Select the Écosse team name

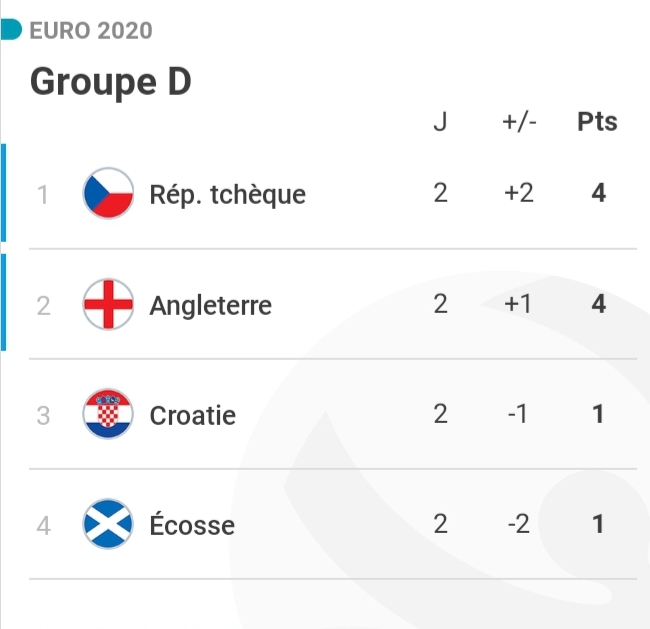pos(191,525)
